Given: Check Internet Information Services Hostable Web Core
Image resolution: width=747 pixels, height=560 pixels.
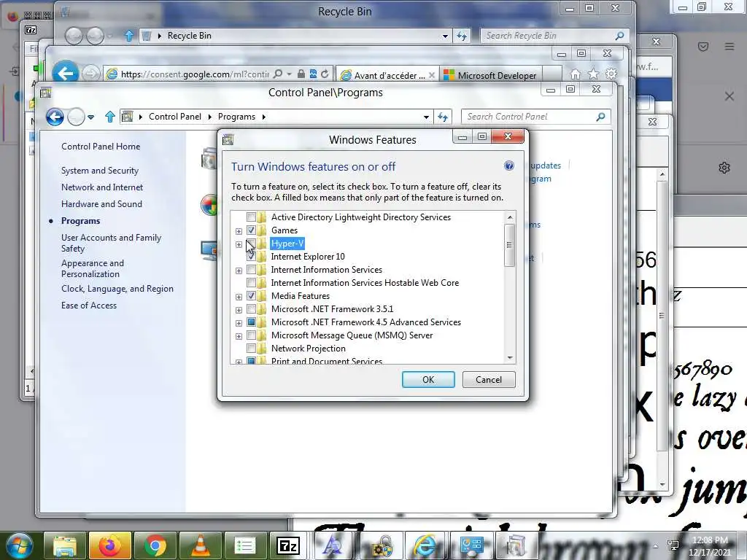Looking at the screenshot, I should 251,283.
